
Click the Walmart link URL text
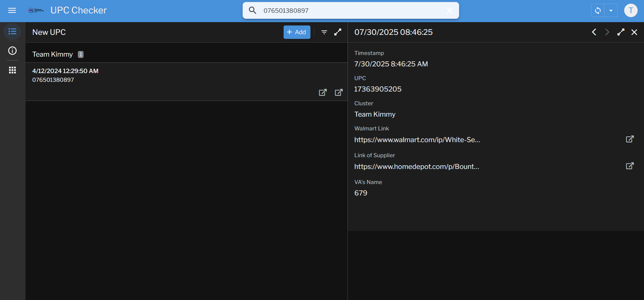pos(417,140)
